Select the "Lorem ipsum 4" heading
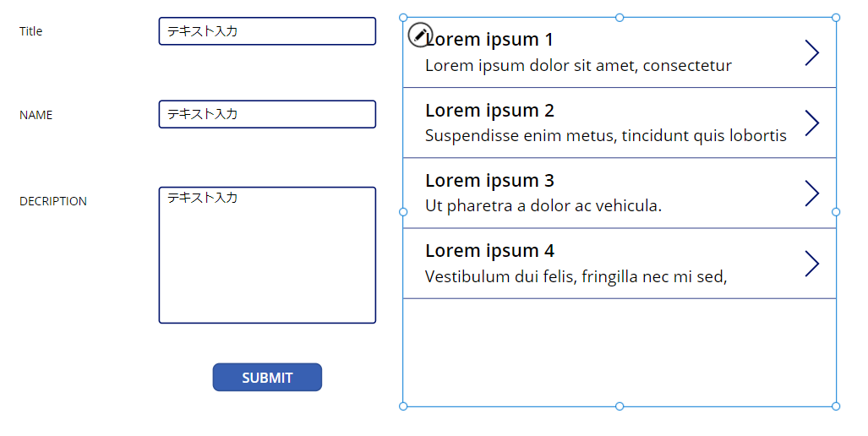Image resolution: width=868 pixels, height=436 pixels. (489, 251)
